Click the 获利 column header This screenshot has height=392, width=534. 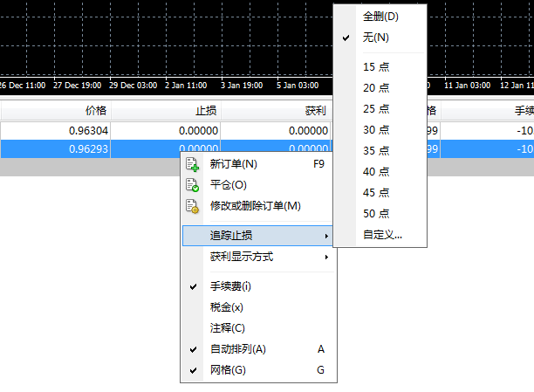pyautogui.click(x=315, y=111)
